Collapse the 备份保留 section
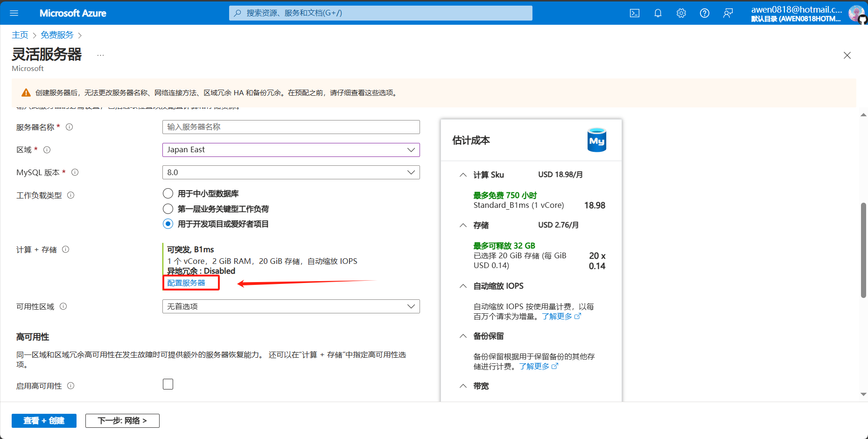 point(463,336)
